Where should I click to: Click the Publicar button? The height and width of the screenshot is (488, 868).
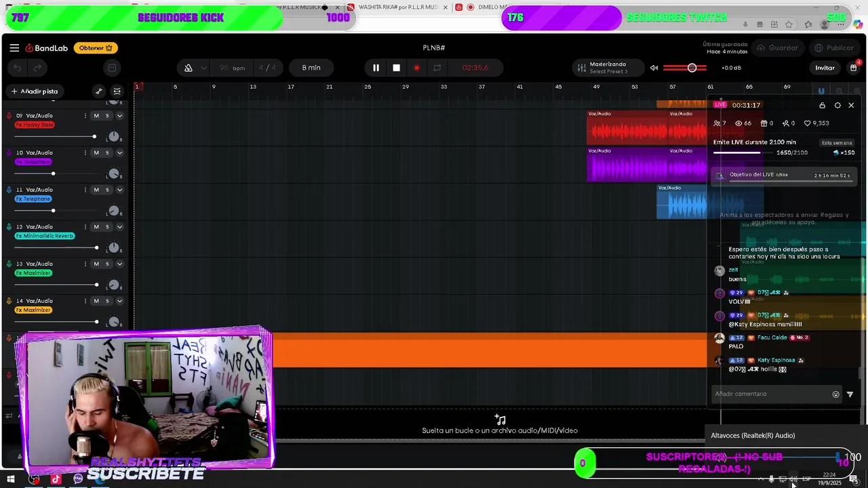[834, 48]
